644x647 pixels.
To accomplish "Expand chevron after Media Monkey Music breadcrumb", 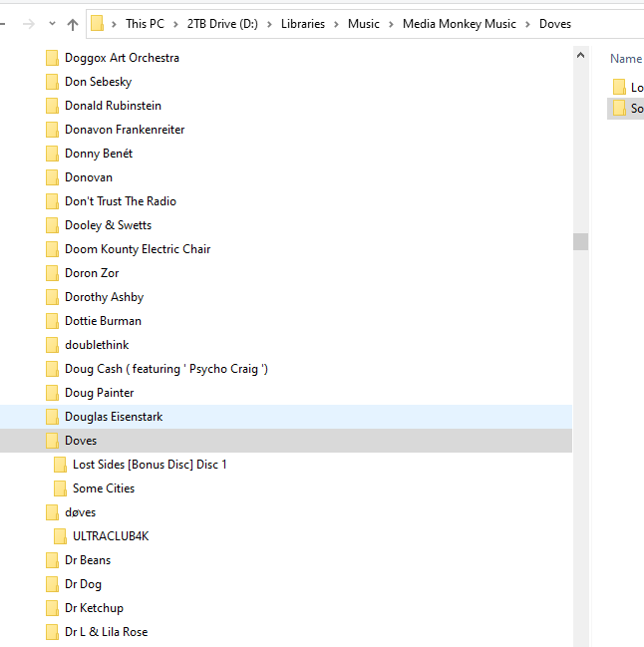I will coord(527,24).
